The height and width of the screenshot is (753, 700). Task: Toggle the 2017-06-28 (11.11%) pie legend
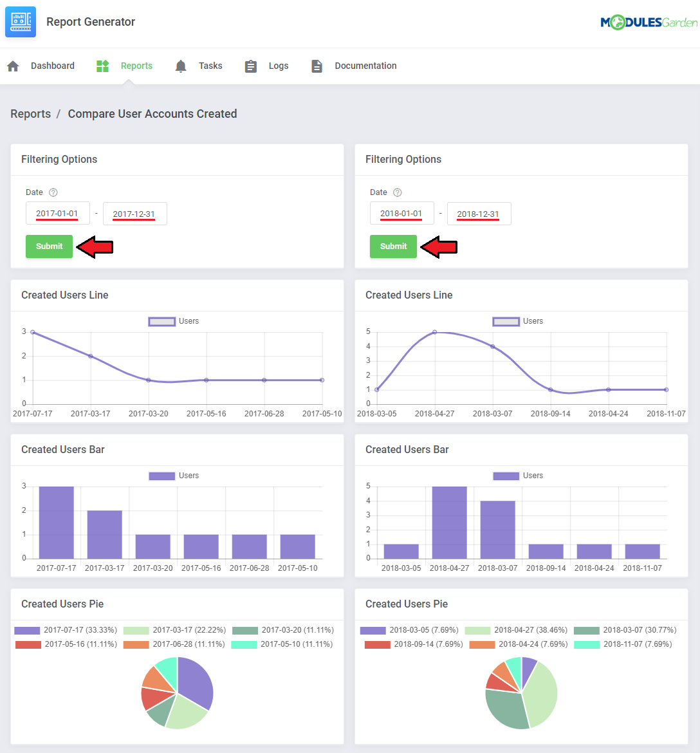tap(174, 644)
